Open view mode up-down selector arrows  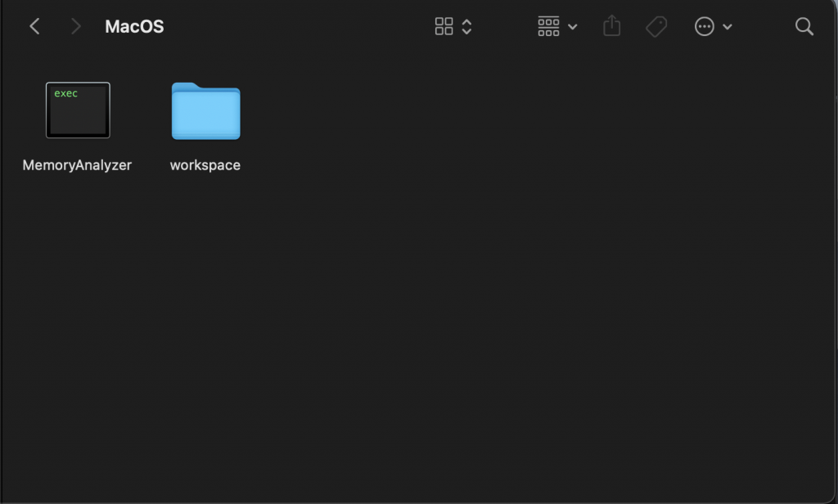coord(466,27)
